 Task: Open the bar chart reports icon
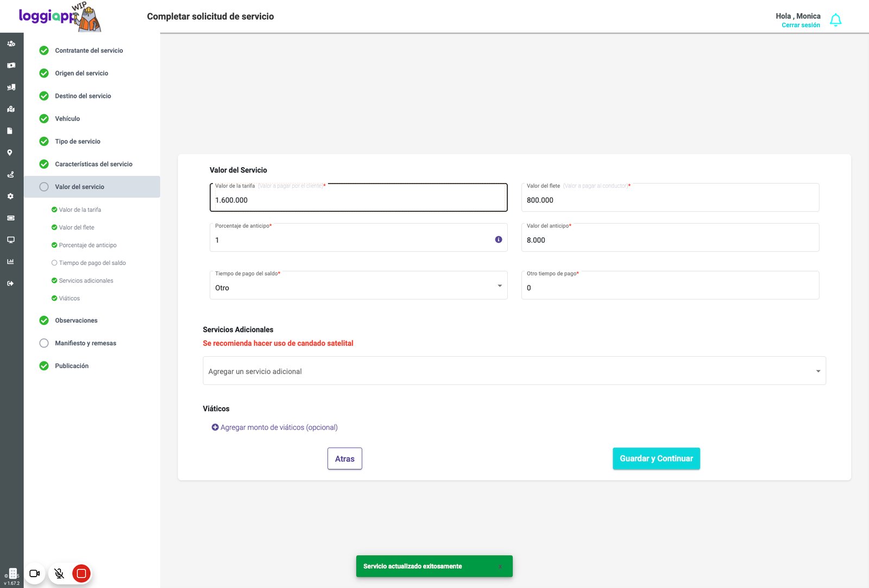point(10,261)
